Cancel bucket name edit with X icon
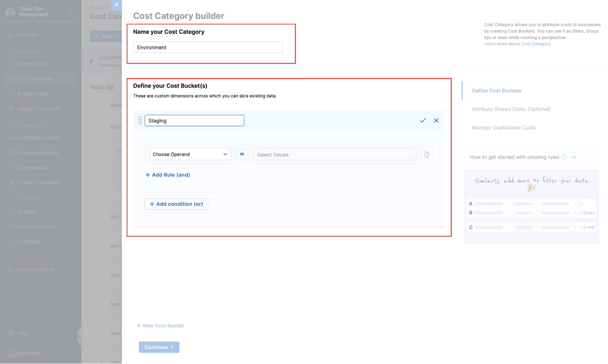 tap(436, 121)
